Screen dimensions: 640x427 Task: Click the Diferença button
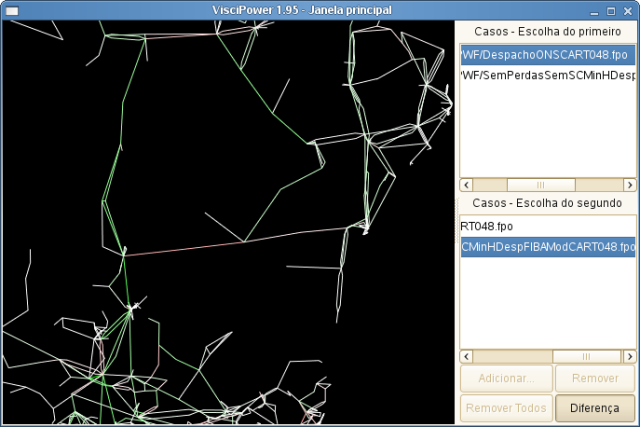coord(595,408)
